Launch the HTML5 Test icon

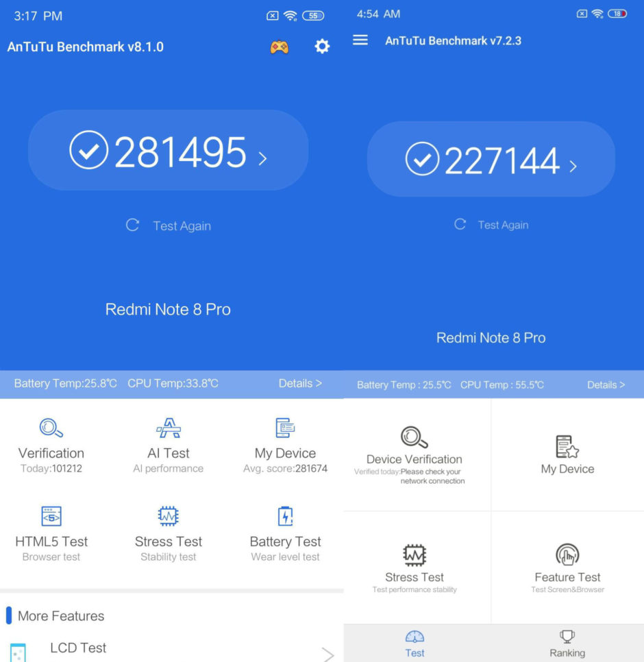coord(51,516)
